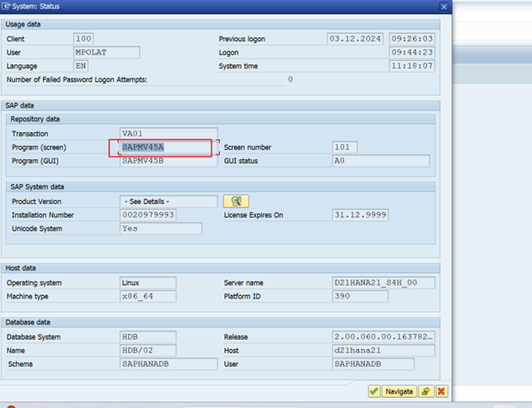
Task: Click the Platform ID label
Action: tap(242, 297)
